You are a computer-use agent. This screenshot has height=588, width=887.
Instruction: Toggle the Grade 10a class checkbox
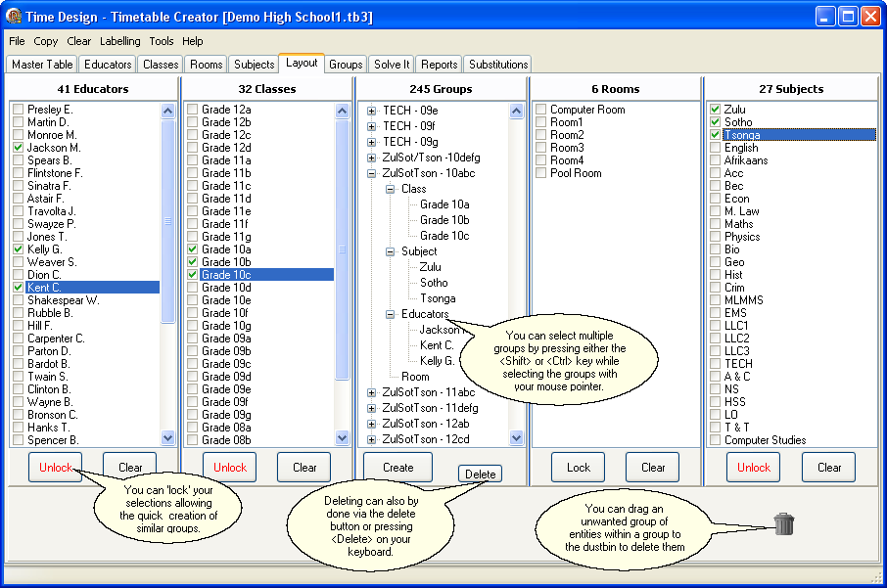click(x=192, y=249)
